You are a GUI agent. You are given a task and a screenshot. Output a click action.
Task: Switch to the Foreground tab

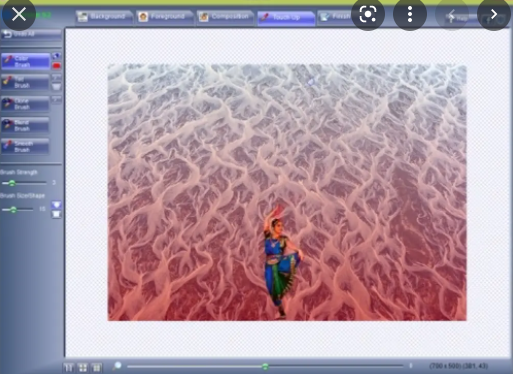point(164,17)
